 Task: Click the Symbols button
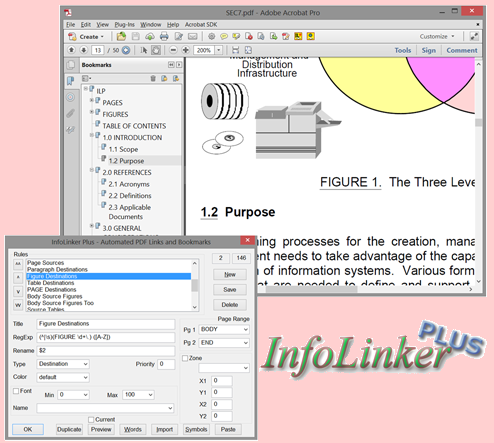pos(196,429)
